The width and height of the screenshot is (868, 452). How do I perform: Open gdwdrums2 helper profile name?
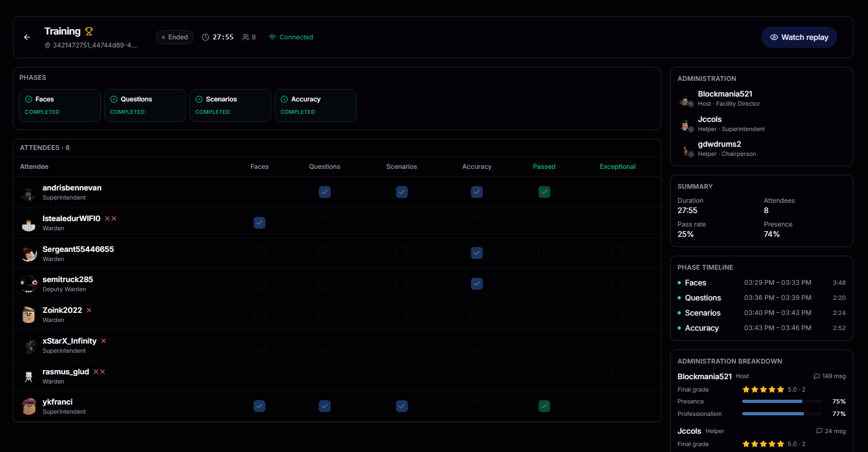720,144
